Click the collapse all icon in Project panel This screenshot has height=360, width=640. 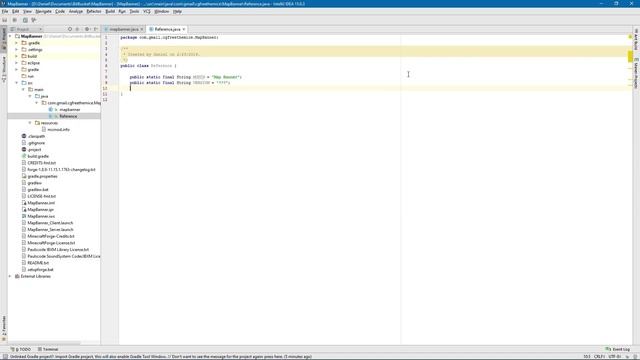click(78, 29)
